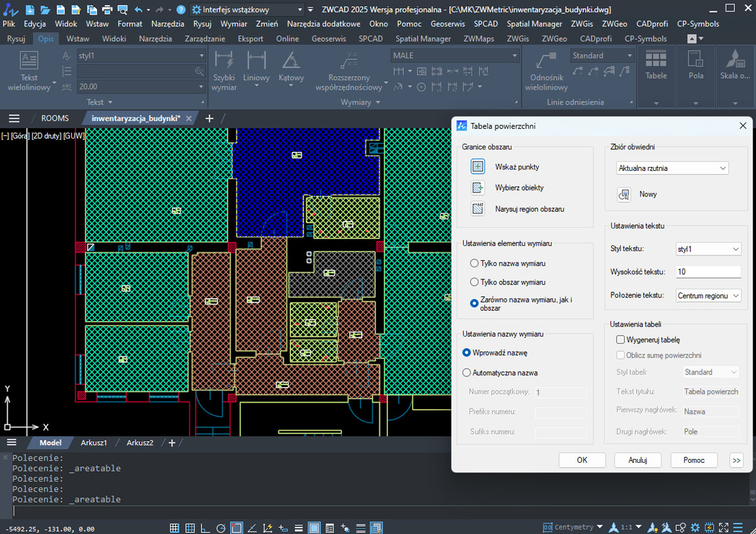Screen dimensions: 756x534
Task: Select the Odnośnik wieloliniowy tool icon
Action: click(x=545, y=61)
